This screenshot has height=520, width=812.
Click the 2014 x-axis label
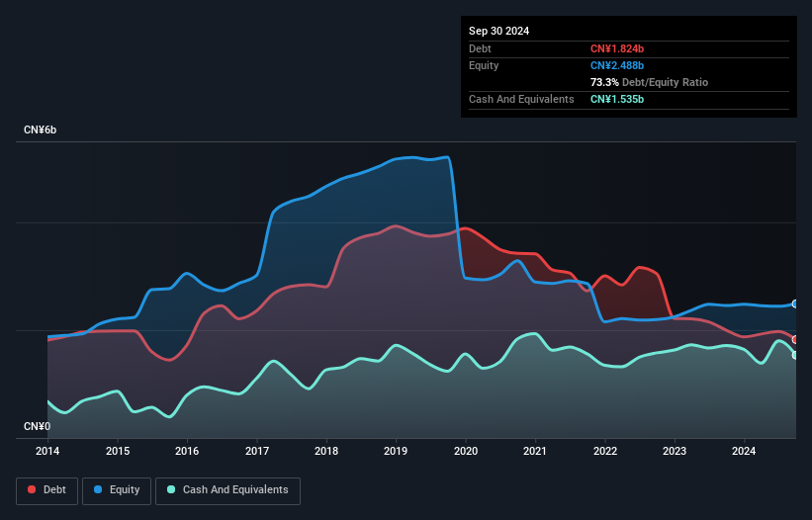(x=47, y=451)
